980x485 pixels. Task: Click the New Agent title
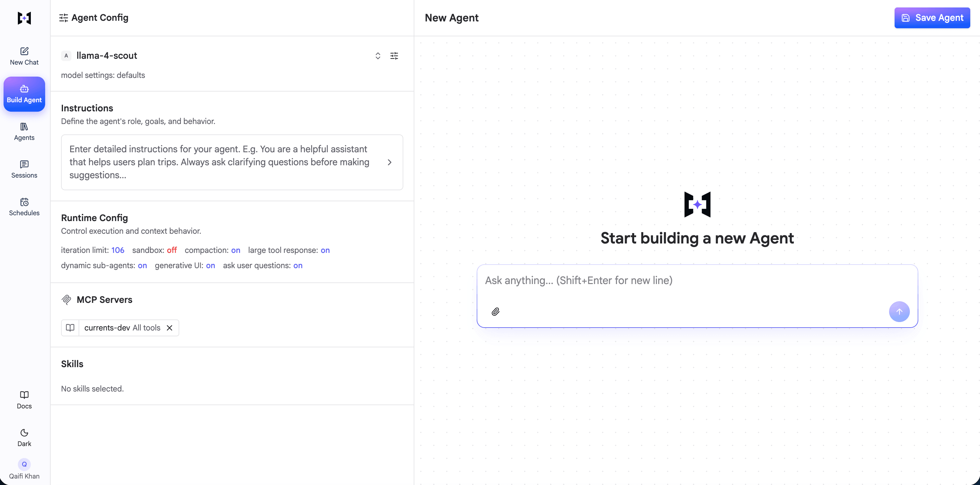coord(452,18)
